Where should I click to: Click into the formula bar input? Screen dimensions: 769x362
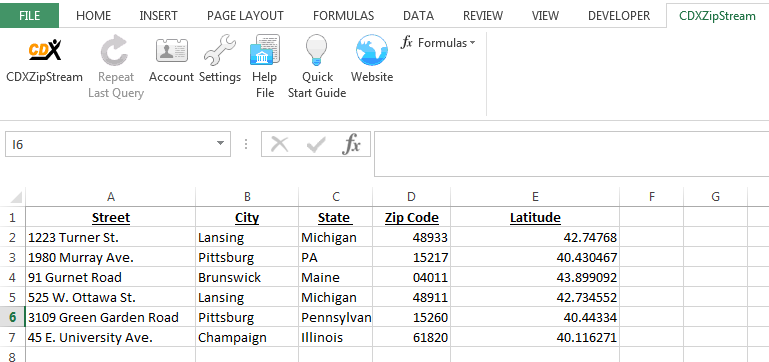coord(571,154)
